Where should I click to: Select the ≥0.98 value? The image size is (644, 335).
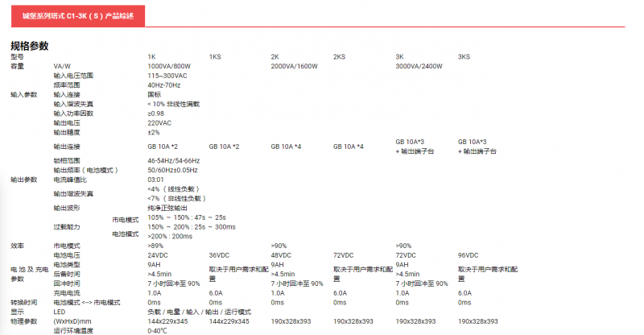click(155, 114)
